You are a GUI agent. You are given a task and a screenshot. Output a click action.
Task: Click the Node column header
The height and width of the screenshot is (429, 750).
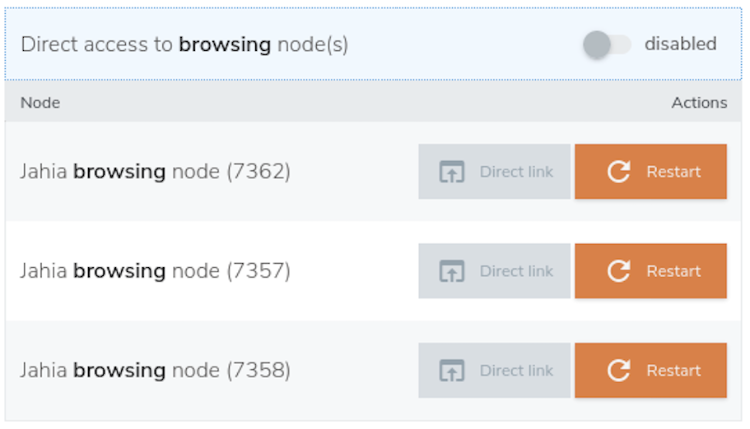[x=40, y=103]
